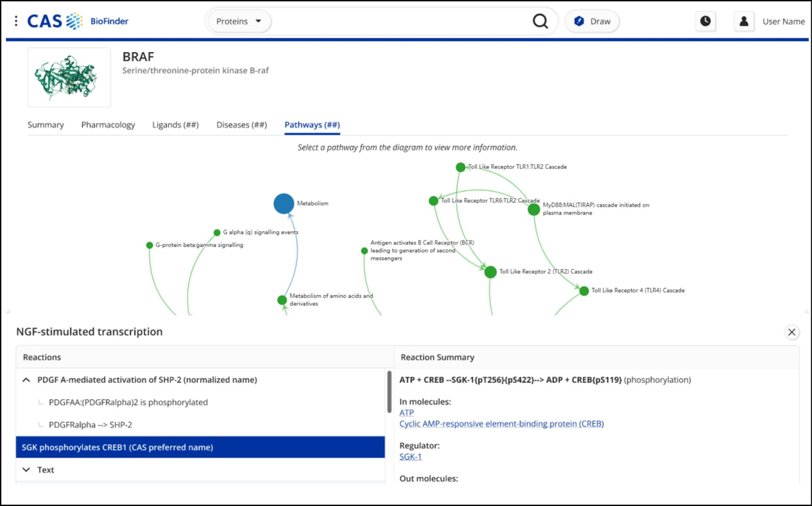
Task: Switch to the Diseases tab
Action: point(241,125)
